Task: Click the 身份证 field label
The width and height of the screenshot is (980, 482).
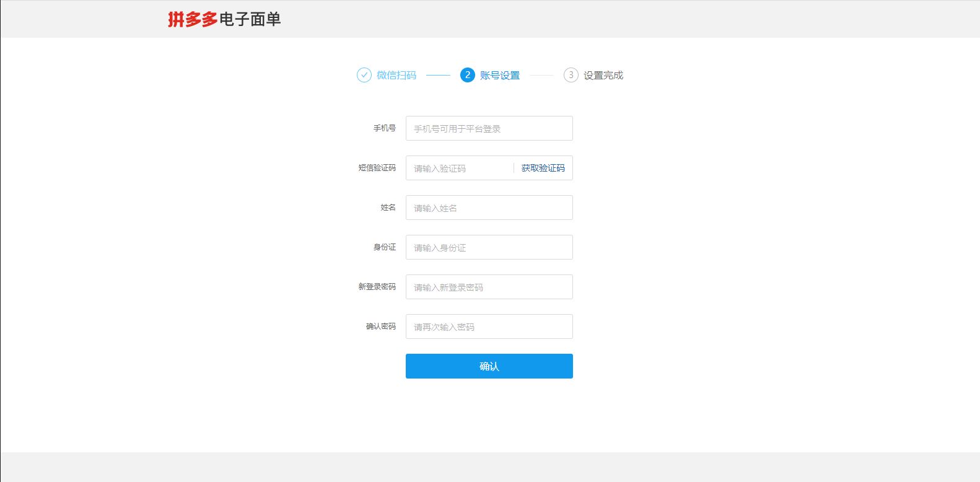Action: [x=384, y=247]
